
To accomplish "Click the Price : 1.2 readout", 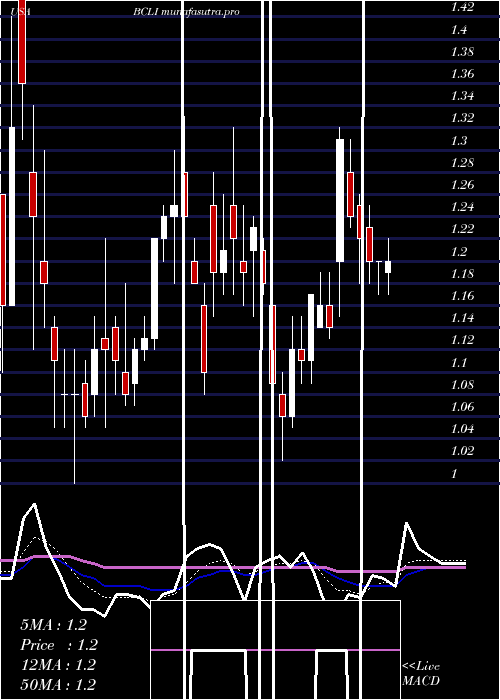I will point(59,645).
